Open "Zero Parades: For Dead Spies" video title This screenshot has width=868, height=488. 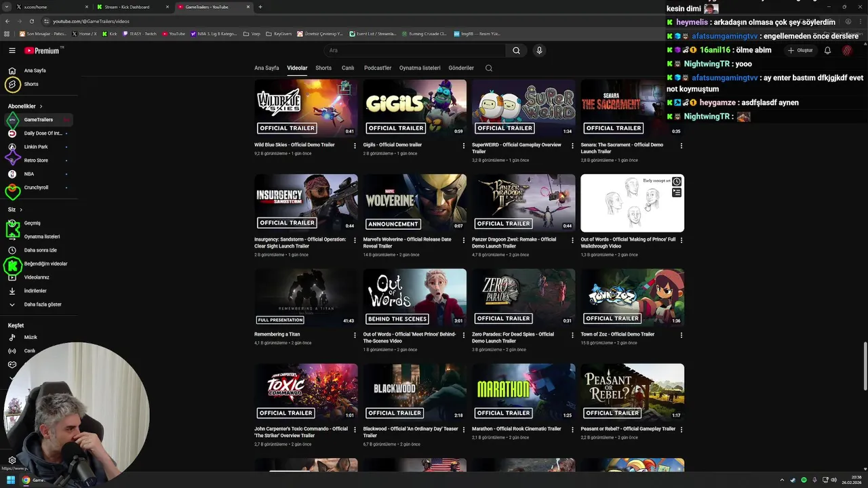pos(513,338)
